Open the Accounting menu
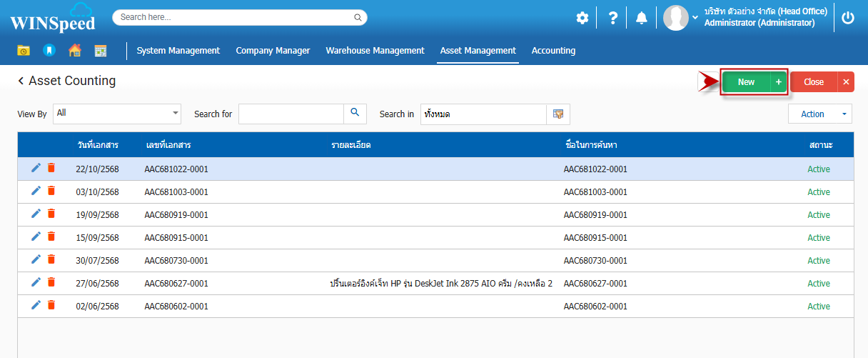 point(553,51)
